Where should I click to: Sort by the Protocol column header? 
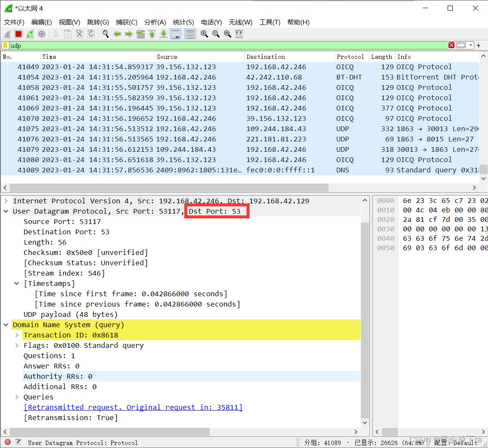tap(352, 57)
